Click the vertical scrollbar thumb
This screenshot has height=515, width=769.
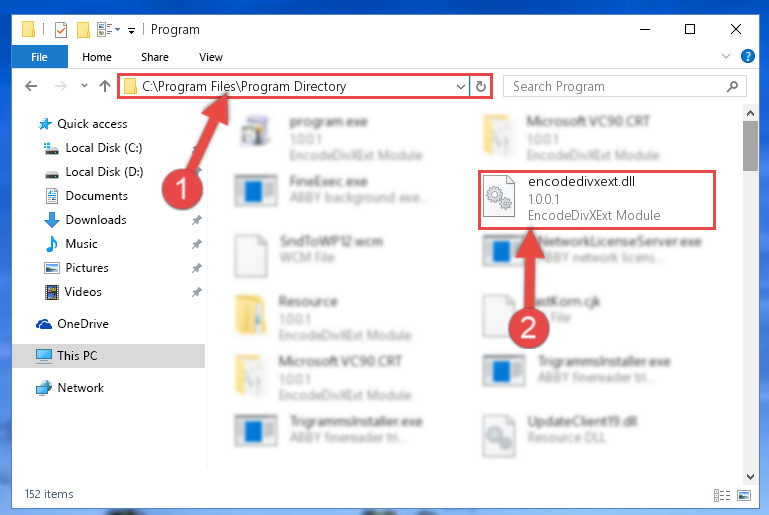(750, 146)
